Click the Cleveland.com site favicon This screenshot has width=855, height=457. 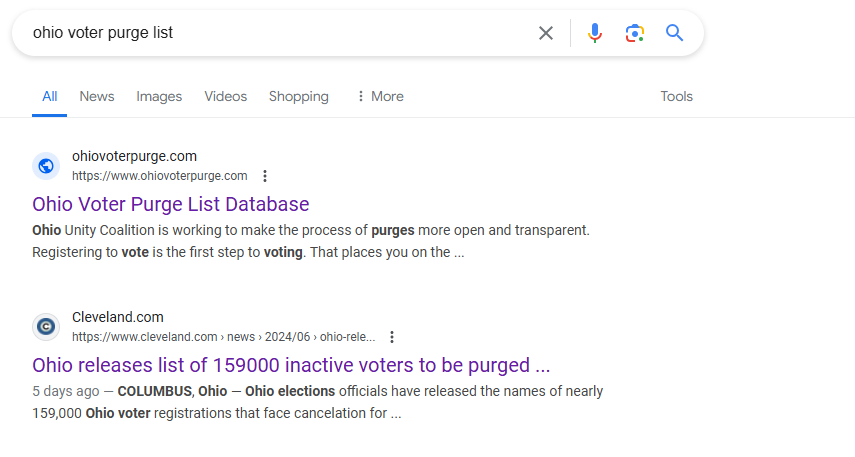pos(46,327)
